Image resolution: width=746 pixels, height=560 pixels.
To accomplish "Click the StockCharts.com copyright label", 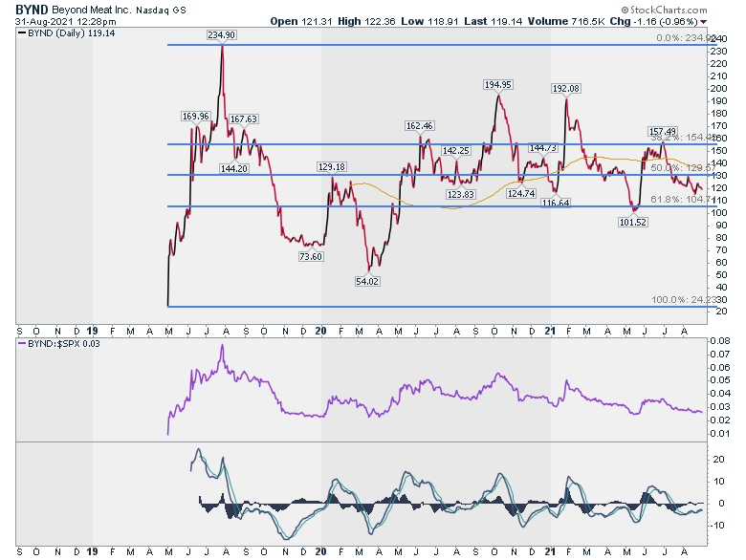I will click(664, 10).
